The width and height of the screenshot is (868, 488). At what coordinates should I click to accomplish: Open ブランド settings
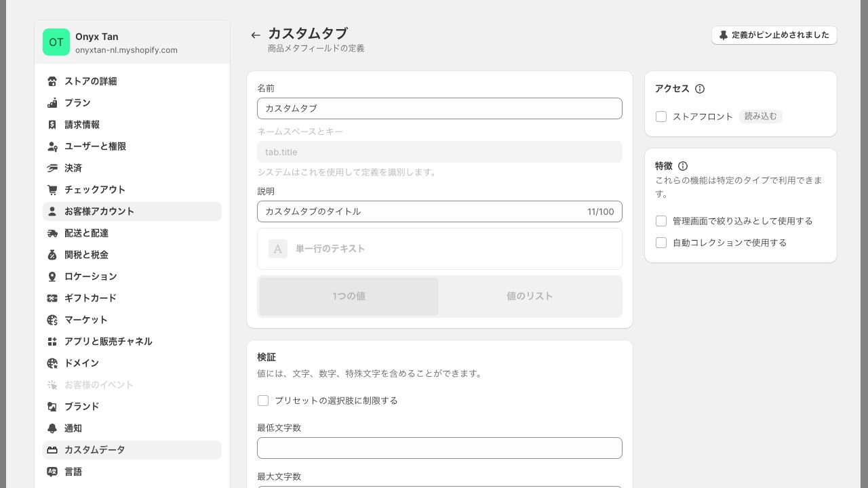coord(132,407)
